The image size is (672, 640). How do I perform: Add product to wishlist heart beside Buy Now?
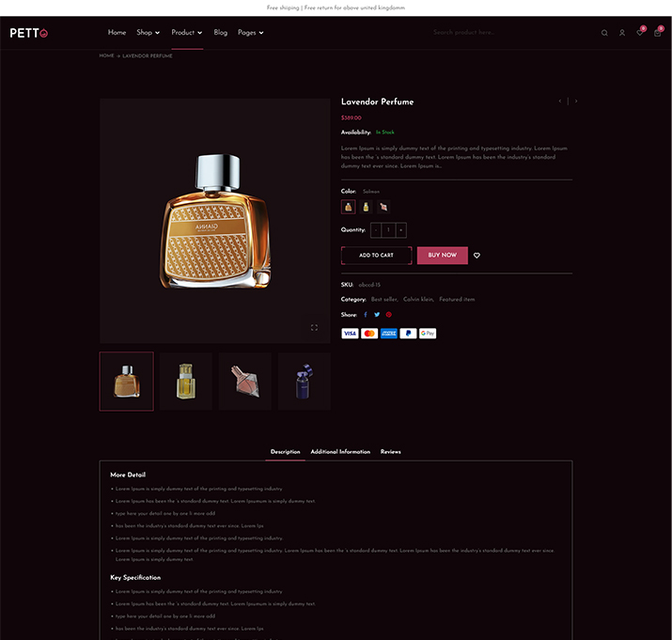point(477,256)
